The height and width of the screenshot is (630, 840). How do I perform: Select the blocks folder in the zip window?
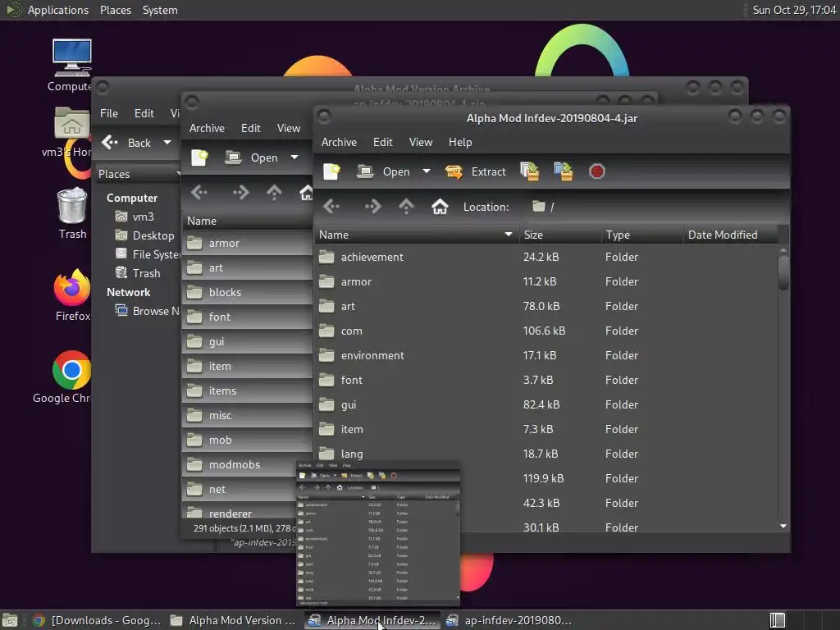(x=248, y=293)
